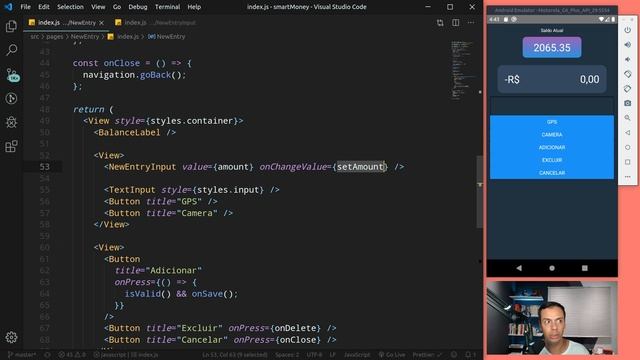Click the index.js breadcrumb segment
The image size is (640, 360).
(x=123, y=37)
